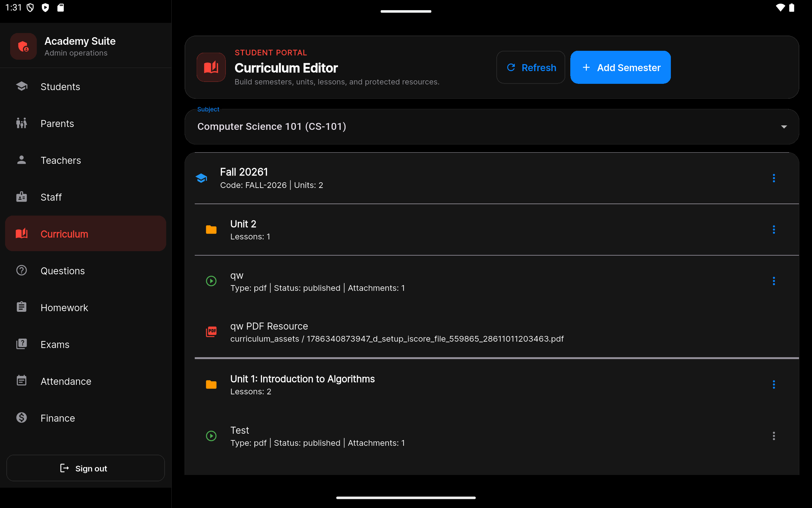Select the Computer Science 101 subject field
The image size is (812, 508).
pyautogui.click(x=492, y=127)
